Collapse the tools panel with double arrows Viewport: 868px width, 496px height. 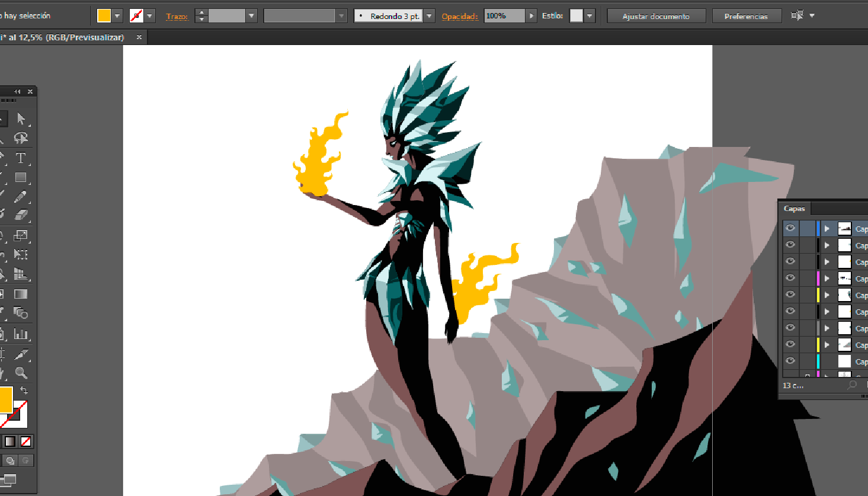[x=17, y=91]
